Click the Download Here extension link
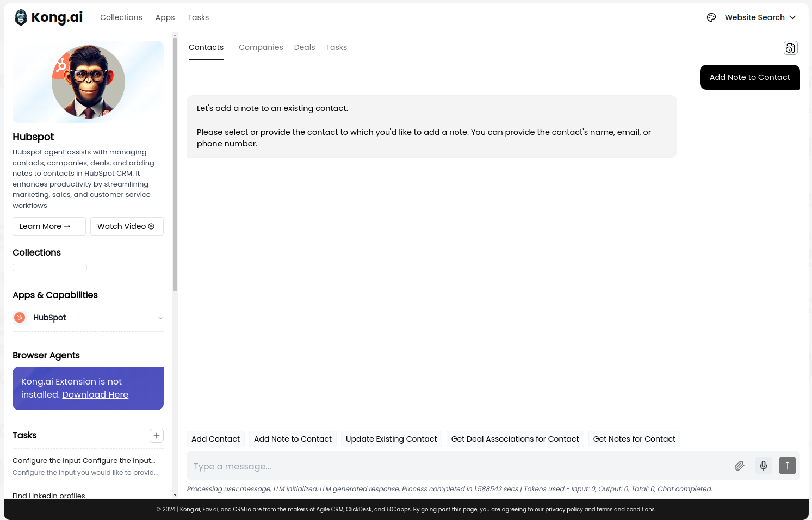The height and width of the screenshot is (520, 812). (95, 394)
